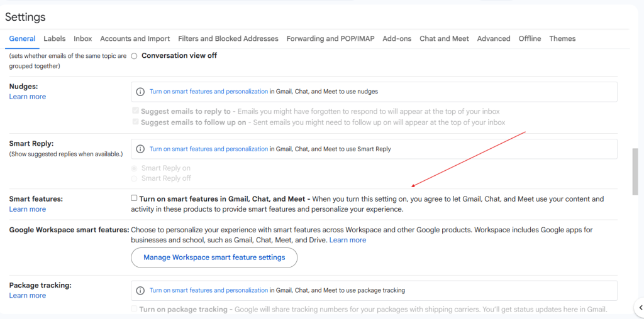The image size is (644, 319).
Task: Check Suggest emails to reply to
Action: pos(135,111)
